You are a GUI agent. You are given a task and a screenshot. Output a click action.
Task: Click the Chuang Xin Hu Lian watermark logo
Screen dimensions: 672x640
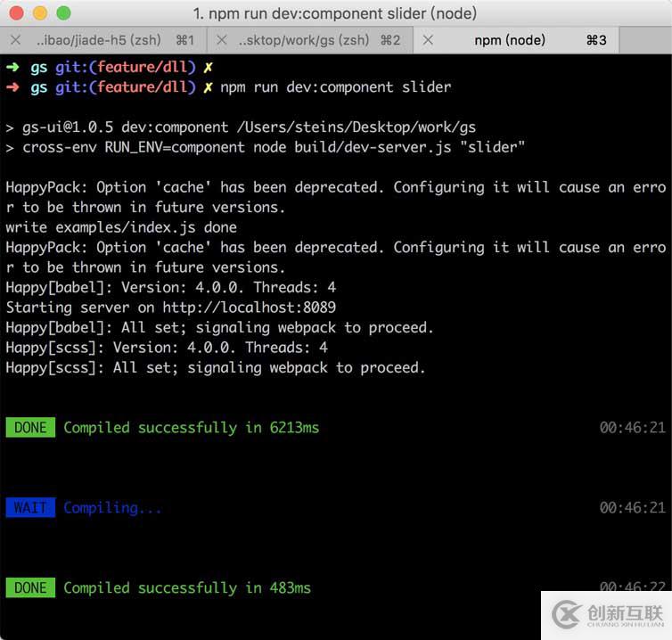(606, 615)
